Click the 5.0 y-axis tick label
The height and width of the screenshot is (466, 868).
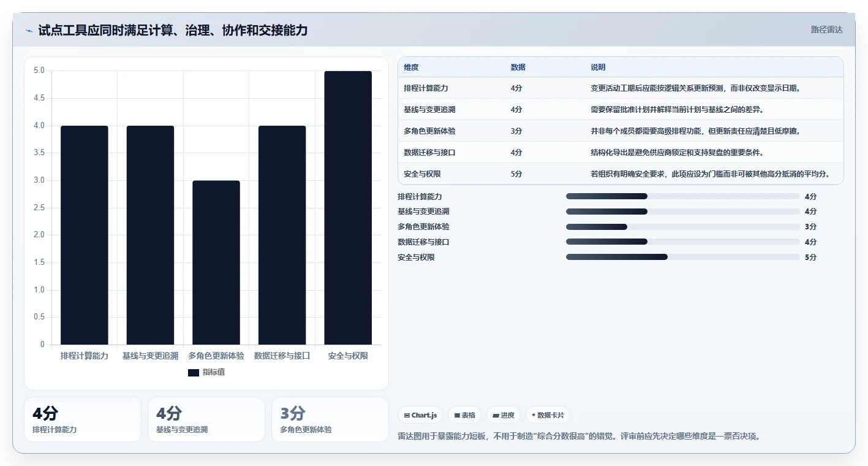39,71
